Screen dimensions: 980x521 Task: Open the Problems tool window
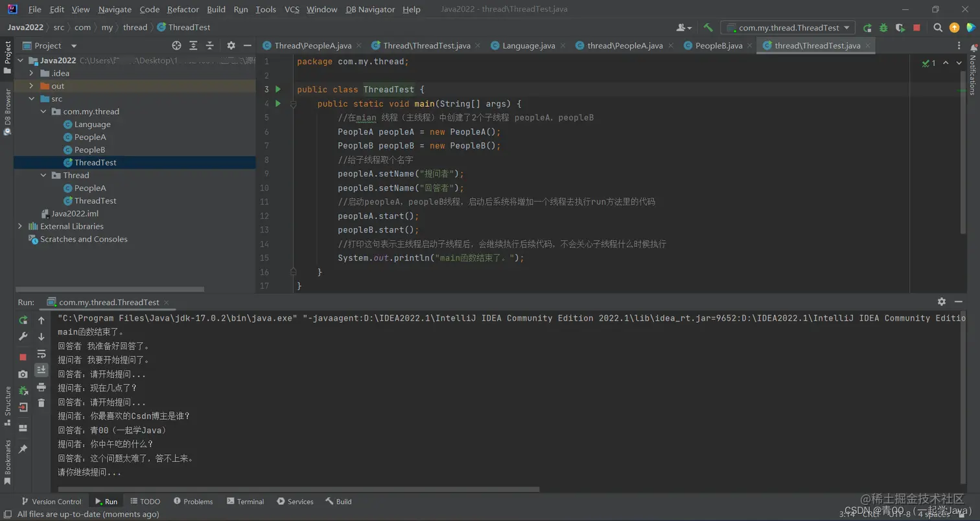[x=193, y=502]
